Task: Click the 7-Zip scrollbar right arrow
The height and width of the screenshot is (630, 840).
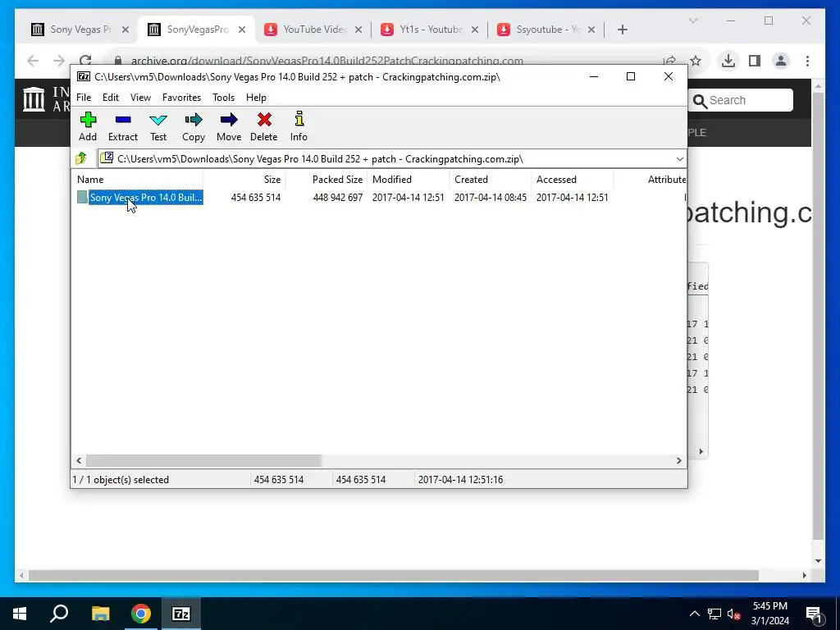Action: (678, 460)
